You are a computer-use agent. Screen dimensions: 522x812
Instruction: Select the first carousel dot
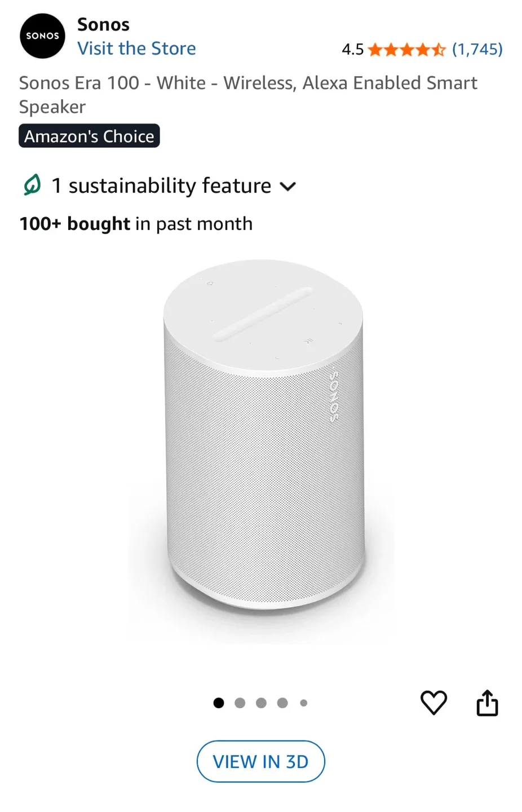[218, 703]
